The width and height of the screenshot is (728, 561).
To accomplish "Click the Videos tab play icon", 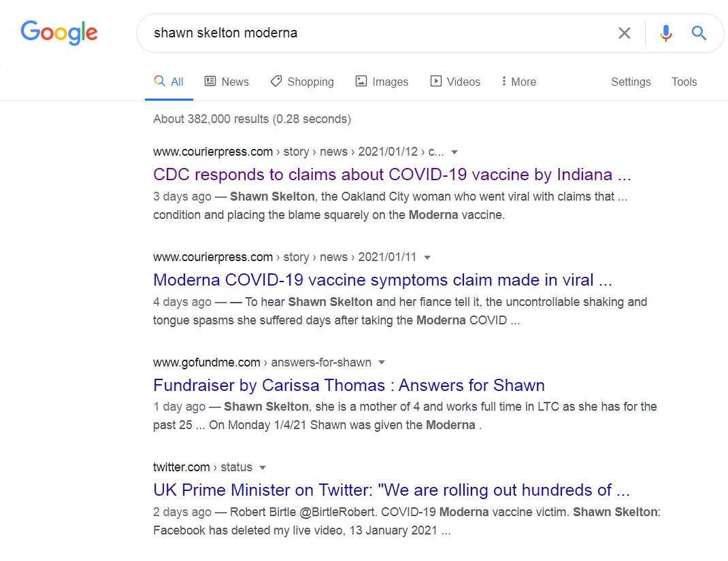I will 436,81.
